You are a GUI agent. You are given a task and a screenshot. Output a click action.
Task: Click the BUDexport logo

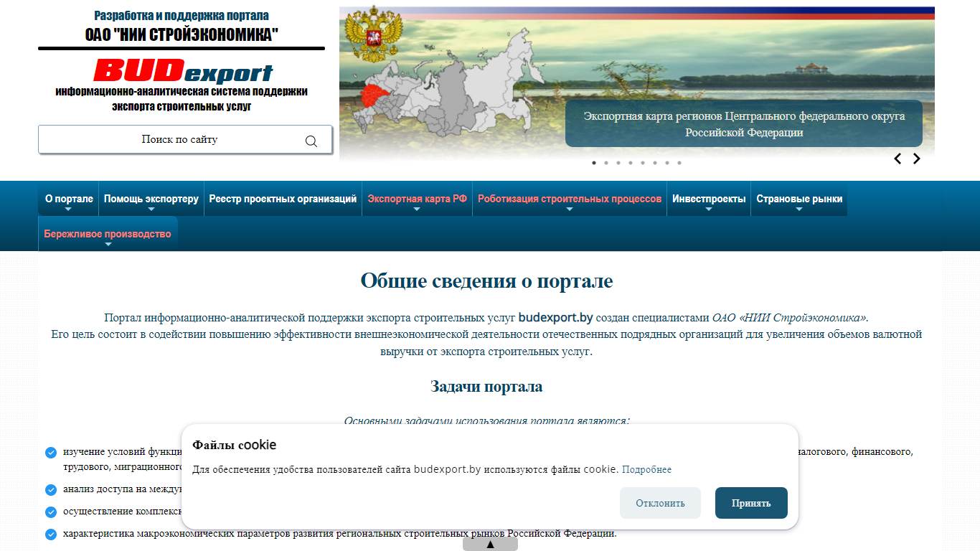click(x=183, y=72)
